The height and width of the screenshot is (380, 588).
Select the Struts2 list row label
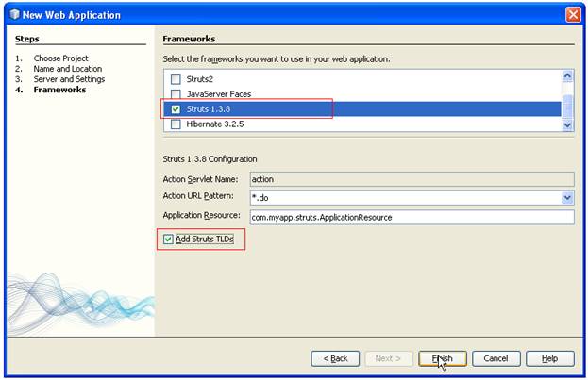pos(199,79)
